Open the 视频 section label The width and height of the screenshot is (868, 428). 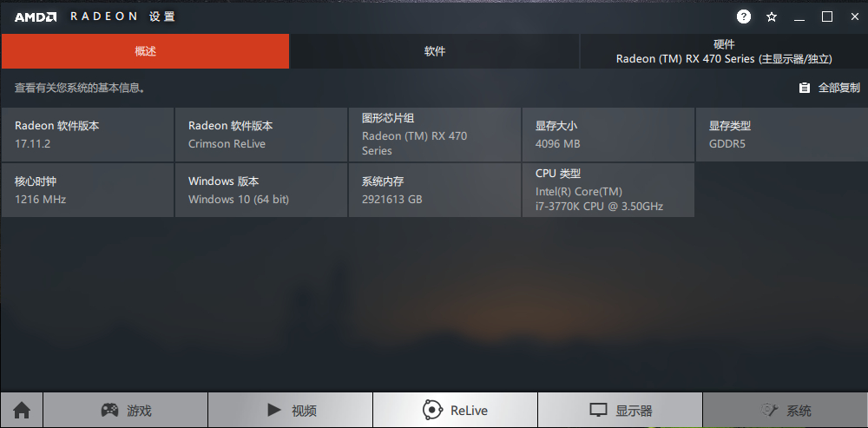point(304,411)
